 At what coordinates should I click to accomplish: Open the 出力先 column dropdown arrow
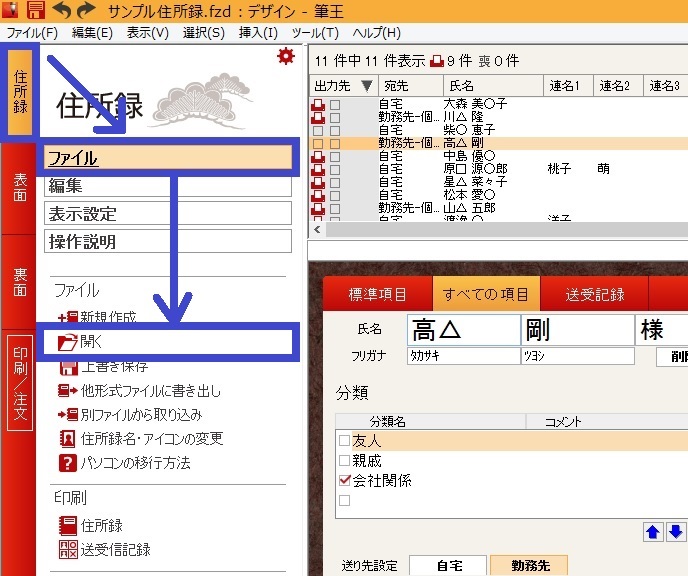point(366,85)
